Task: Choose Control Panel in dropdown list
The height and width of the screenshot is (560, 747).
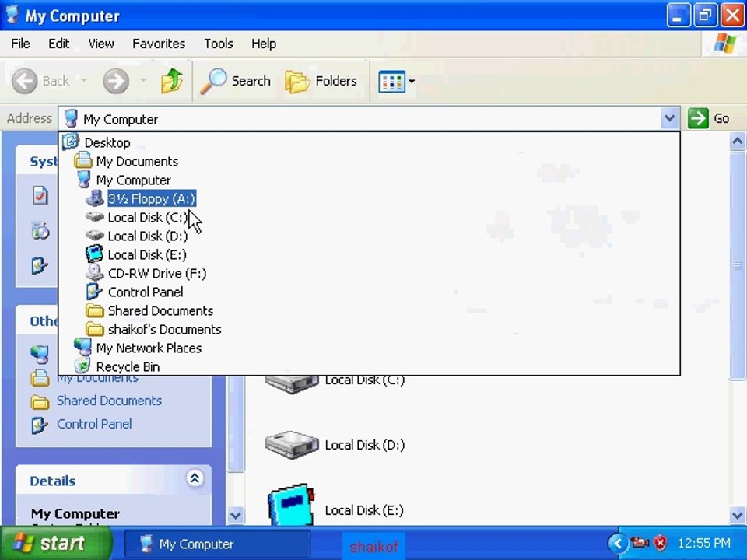Action: click(146, 292)
